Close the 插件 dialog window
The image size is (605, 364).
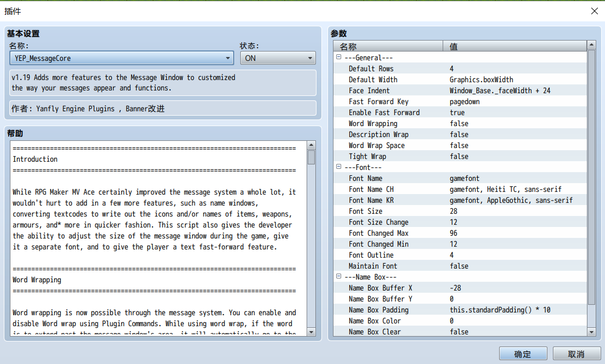(594, 11)
